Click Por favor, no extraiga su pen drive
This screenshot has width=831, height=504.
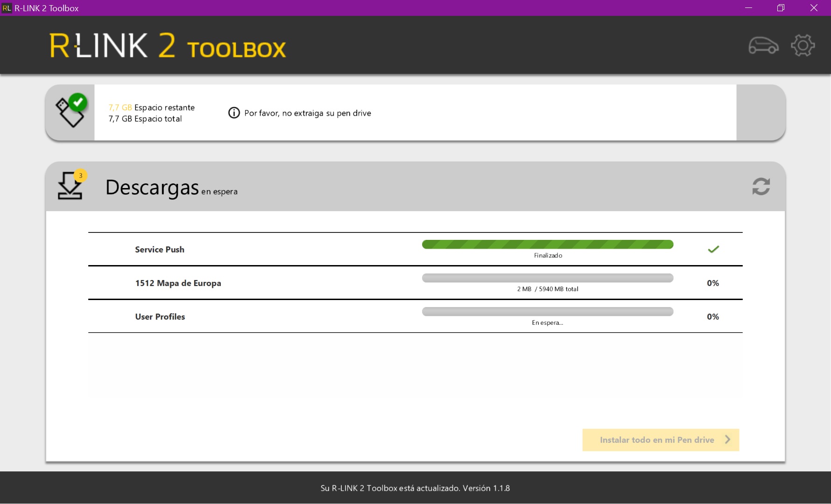[307, 113]
